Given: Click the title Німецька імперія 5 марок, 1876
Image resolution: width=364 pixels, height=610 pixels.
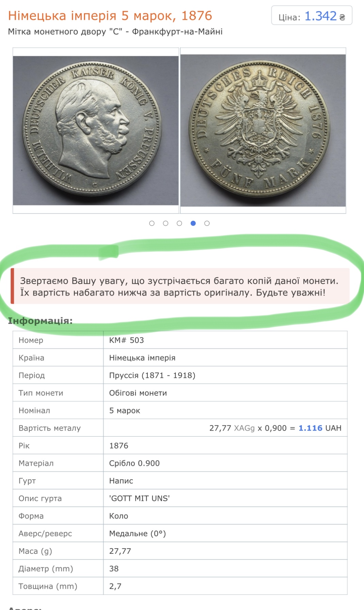Looking at the screenshot, I should (x=110, y=16).
